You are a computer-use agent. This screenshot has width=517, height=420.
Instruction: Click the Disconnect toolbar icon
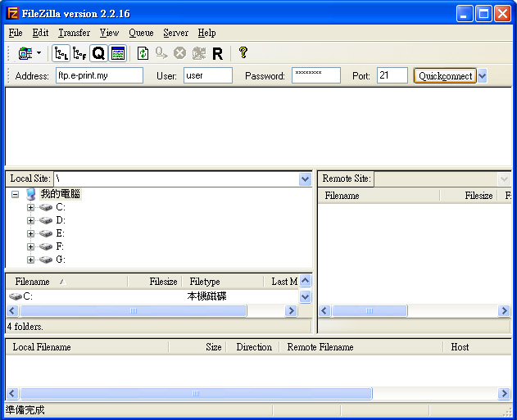point(199,53)
